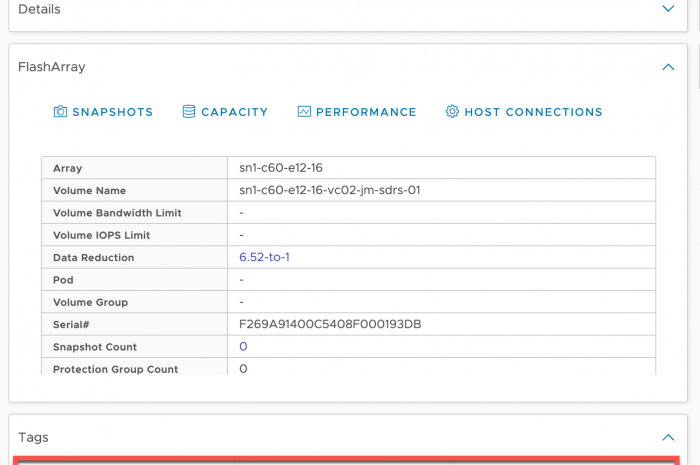Click the array name sn1-c60-e12-16 cell

click(x=281, y=168)
